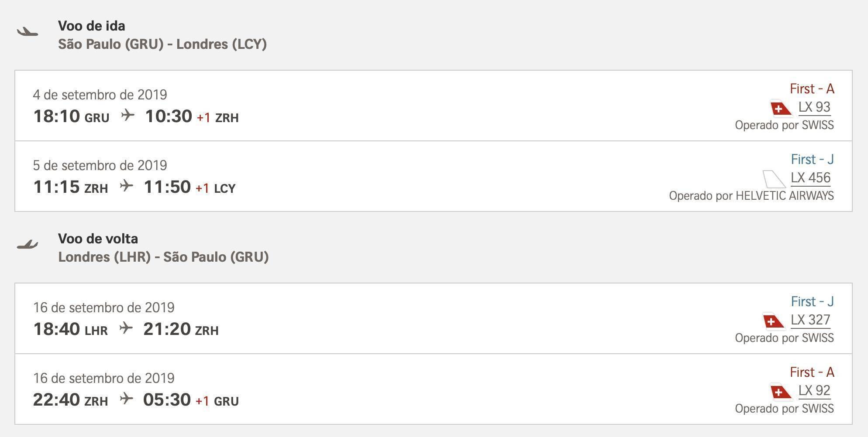Open flight number LX 327 link
The width and height of the screenshot is (868, 437).
pyautogui.click(x=811, y=320)
